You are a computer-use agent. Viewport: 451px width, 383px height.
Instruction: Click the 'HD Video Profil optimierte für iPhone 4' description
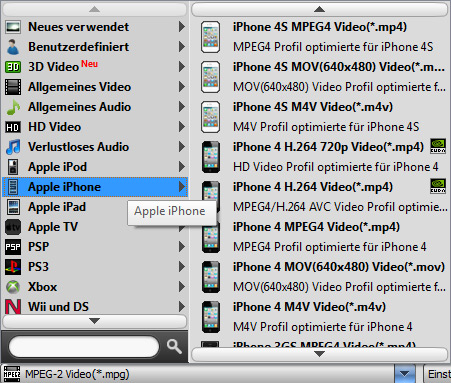(x=336, y=167)
